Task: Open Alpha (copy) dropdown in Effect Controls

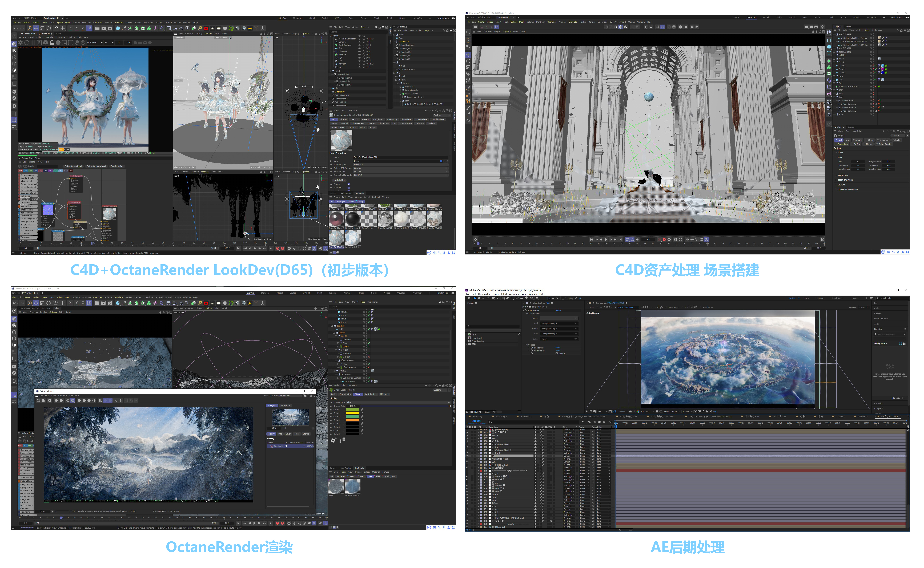Action: coord(559,339)
